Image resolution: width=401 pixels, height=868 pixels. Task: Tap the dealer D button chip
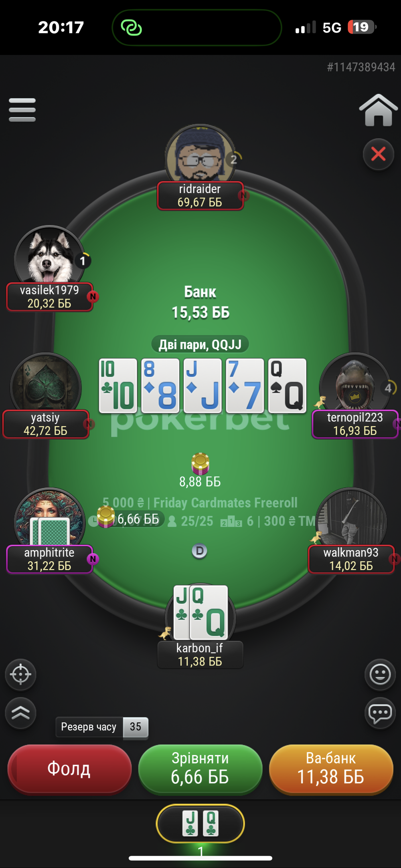[x=199, y=551]
